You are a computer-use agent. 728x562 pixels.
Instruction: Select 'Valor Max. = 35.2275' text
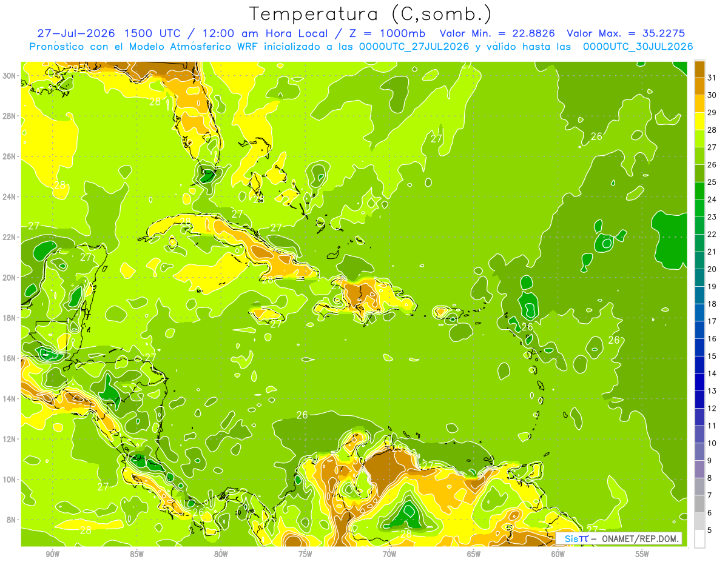(626, 33)
